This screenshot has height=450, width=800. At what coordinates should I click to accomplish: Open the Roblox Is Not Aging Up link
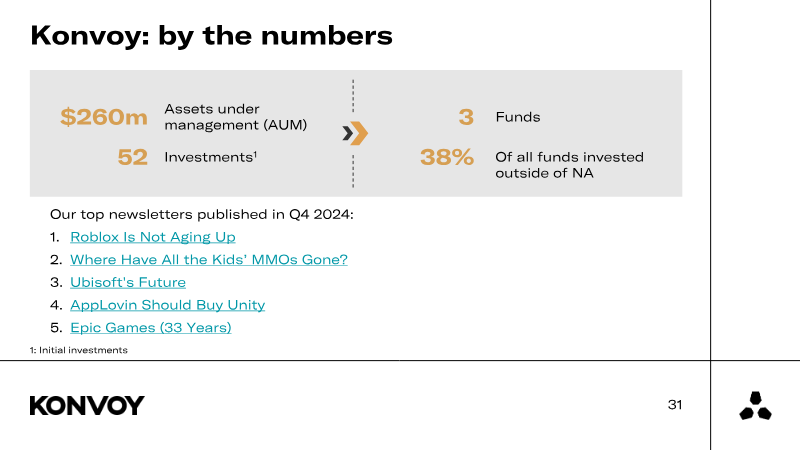[x=153, y=237]
